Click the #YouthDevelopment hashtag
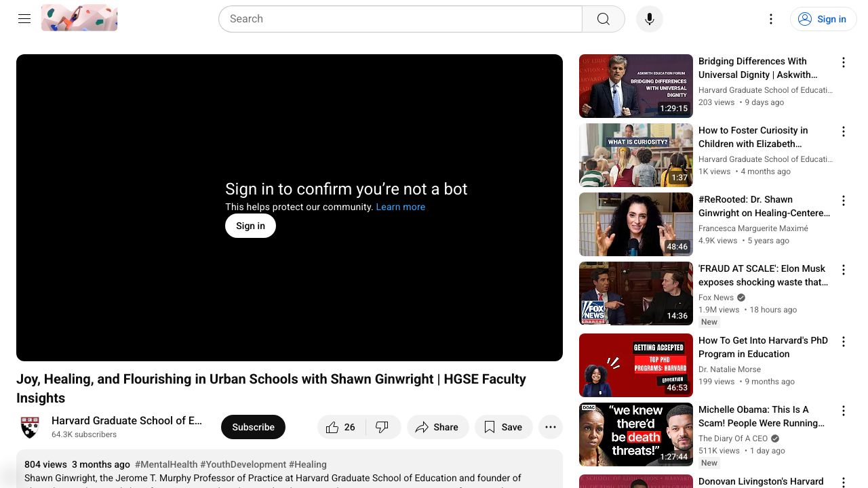The height and width of the screenshot is (488, 868). coord(243,464)
